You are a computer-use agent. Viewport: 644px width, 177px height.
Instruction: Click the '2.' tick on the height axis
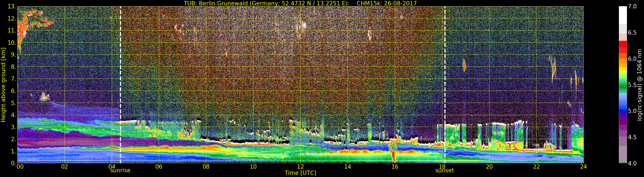13,139
